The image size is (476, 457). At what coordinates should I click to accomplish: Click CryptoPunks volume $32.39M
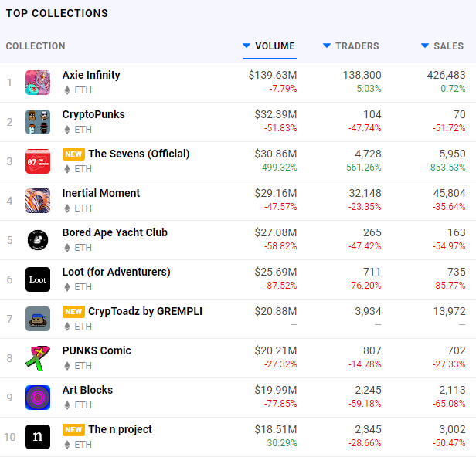[x=276, y=114]
